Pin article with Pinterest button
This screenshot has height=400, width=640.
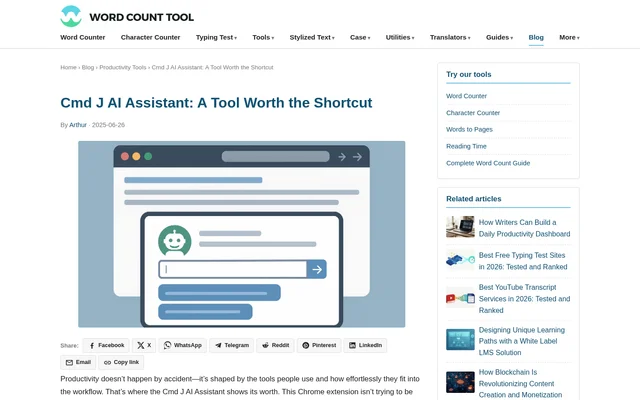[319, 345]
